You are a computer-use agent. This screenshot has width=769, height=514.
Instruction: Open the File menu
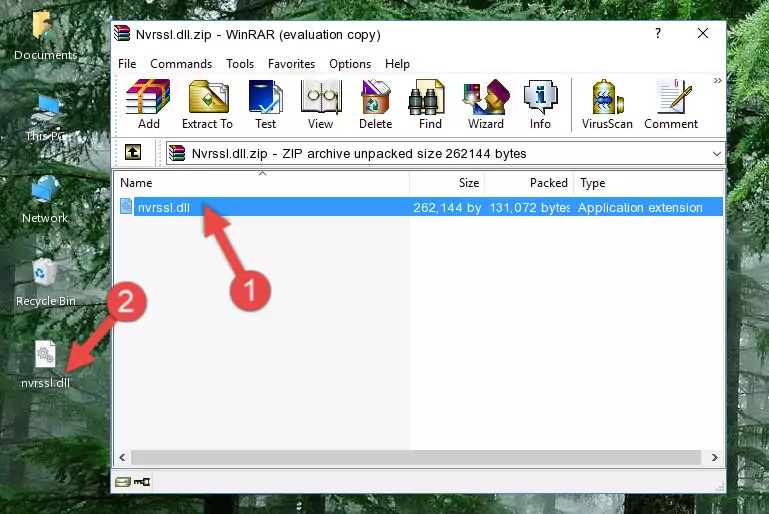coord(127,64)
